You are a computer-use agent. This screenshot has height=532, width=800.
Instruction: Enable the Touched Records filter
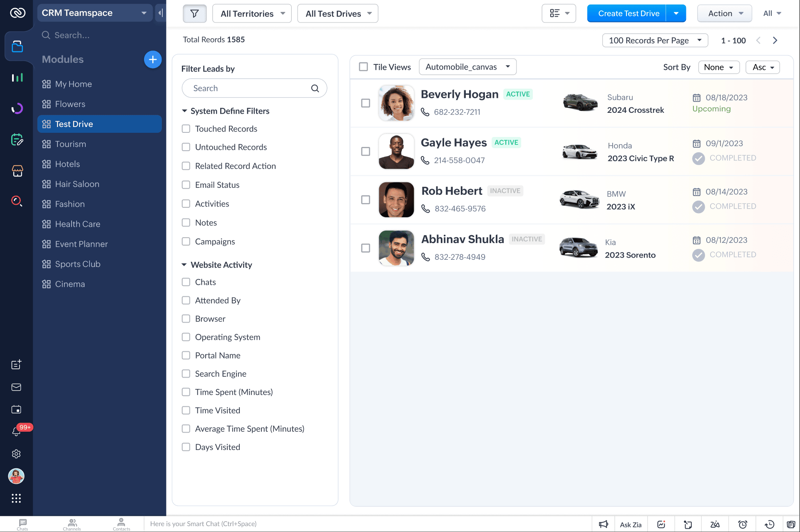point(186,129)
